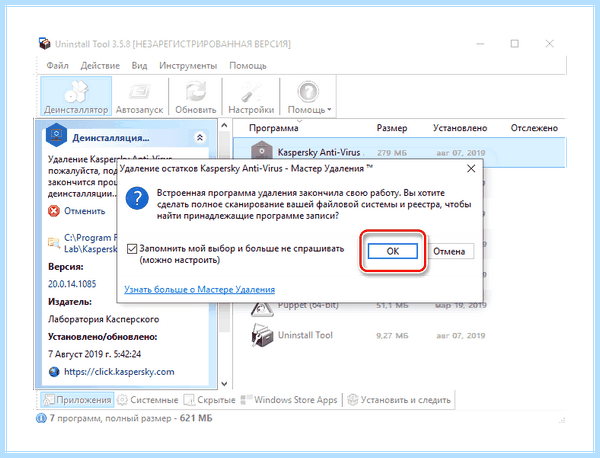Minimize the Uninstall Tool window
The height and width of the screenshot is (458, 600).
coord(481,44)
